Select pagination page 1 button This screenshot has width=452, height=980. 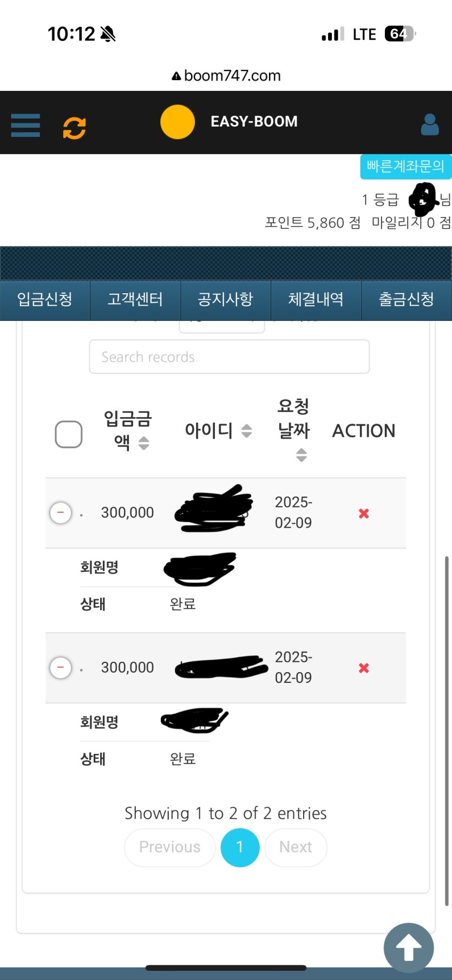click(x=240, y=847)
